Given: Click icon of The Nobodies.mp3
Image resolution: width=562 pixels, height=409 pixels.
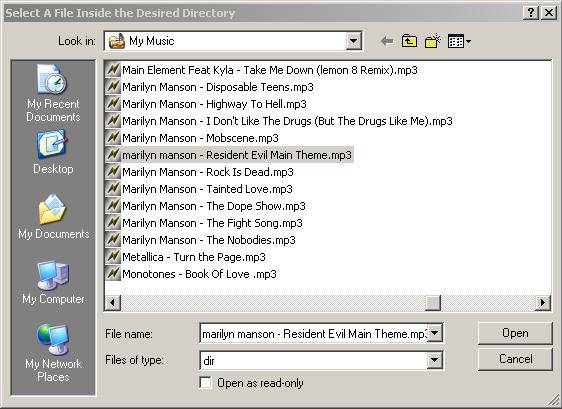Looking at the screenshot, I should point(113,239).
